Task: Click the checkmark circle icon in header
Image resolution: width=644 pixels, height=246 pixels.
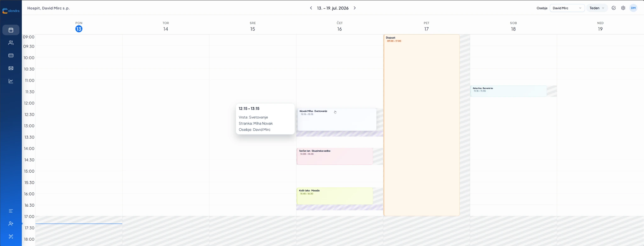Action: click(613, 8)
